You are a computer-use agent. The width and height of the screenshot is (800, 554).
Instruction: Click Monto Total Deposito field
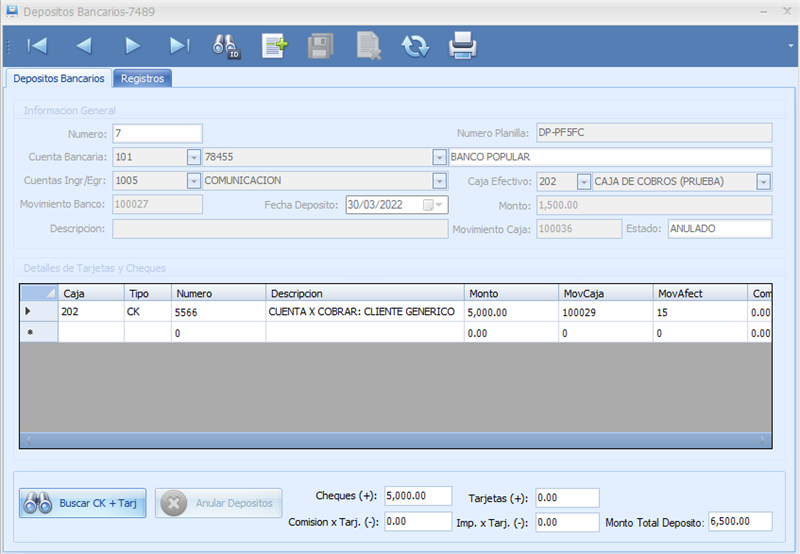(x=740, y=522)
